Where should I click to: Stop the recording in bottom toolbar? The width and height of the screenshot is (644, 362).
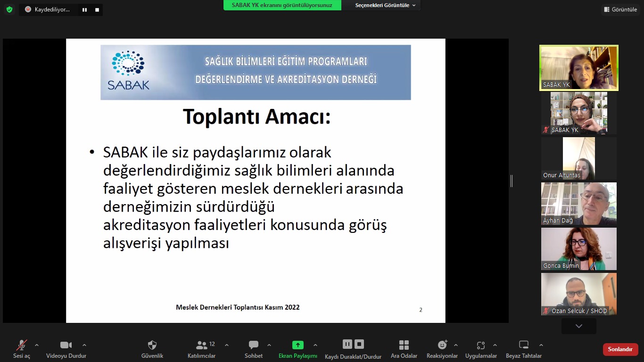(x=359, y=344)
